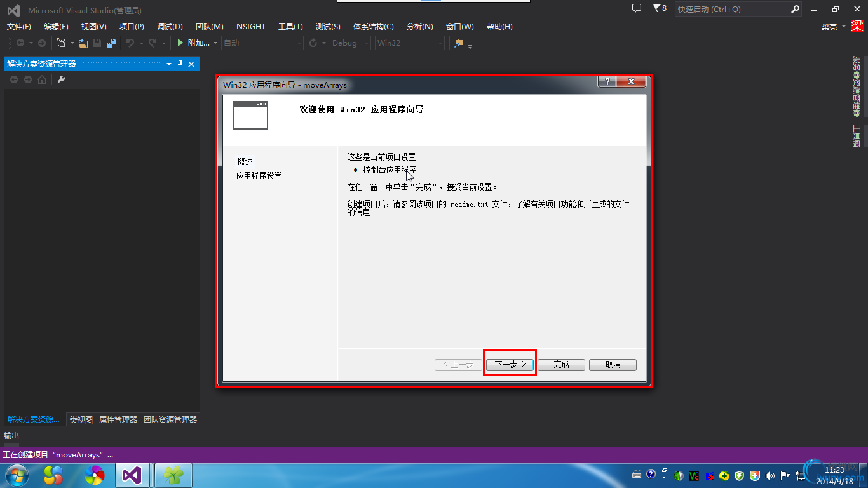The width and height of the screenshot is (868, 488).
Task: Click the 完成 button to finish the wizard
Action: [x=561, y=364]
